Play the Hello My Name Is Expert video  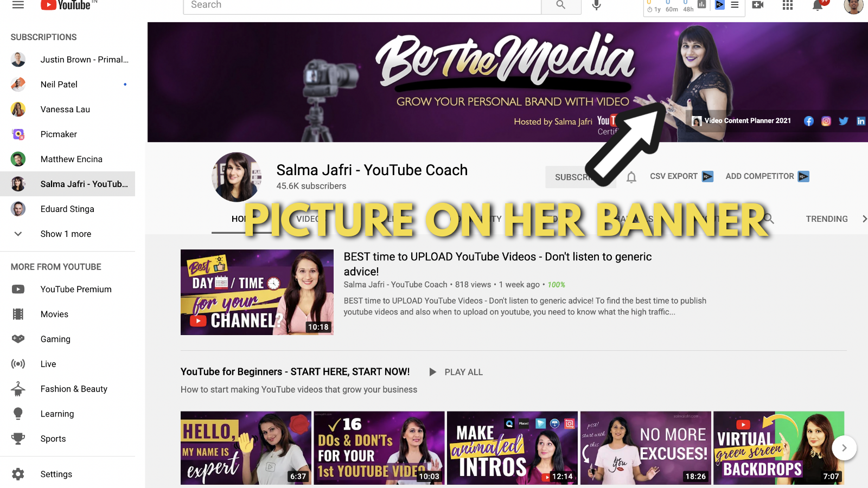click(246, 448)
